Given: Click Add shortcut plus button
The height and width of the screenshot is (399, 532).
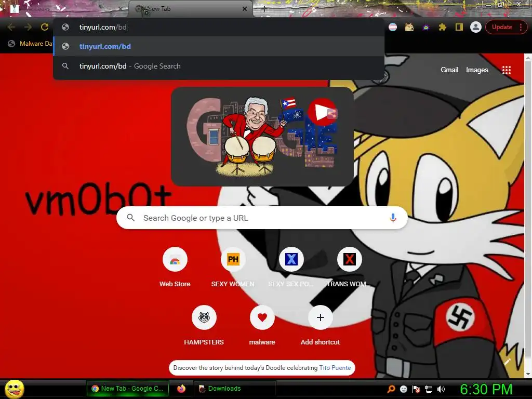Looking at the screenshot, I should pyautogui.click(x=320, y=317).
